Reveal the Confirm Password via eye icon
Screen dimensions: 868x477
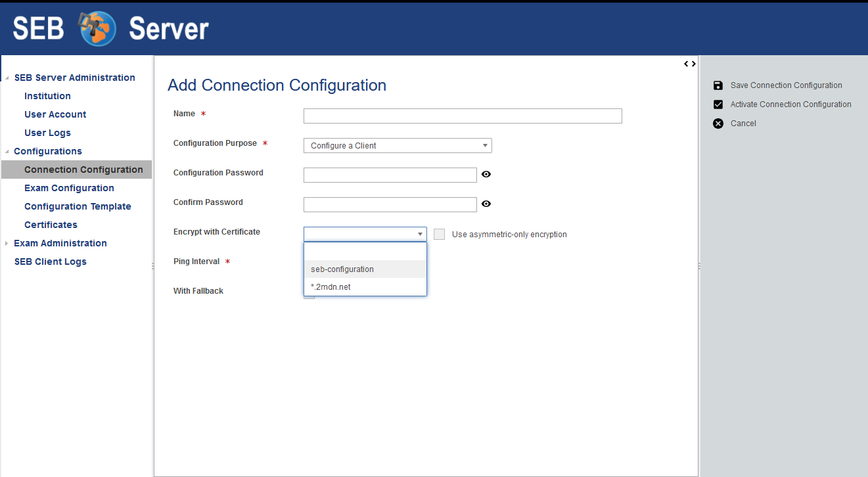pyautogui.click(x=486, y=204)
